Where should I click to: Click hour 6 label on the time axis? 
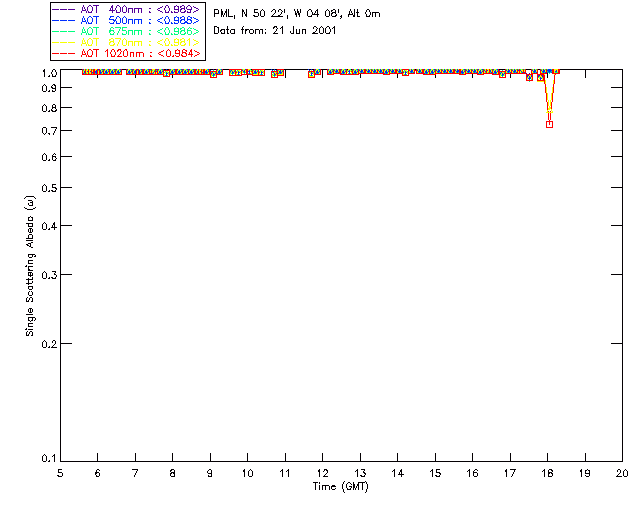tap(98, 473)
